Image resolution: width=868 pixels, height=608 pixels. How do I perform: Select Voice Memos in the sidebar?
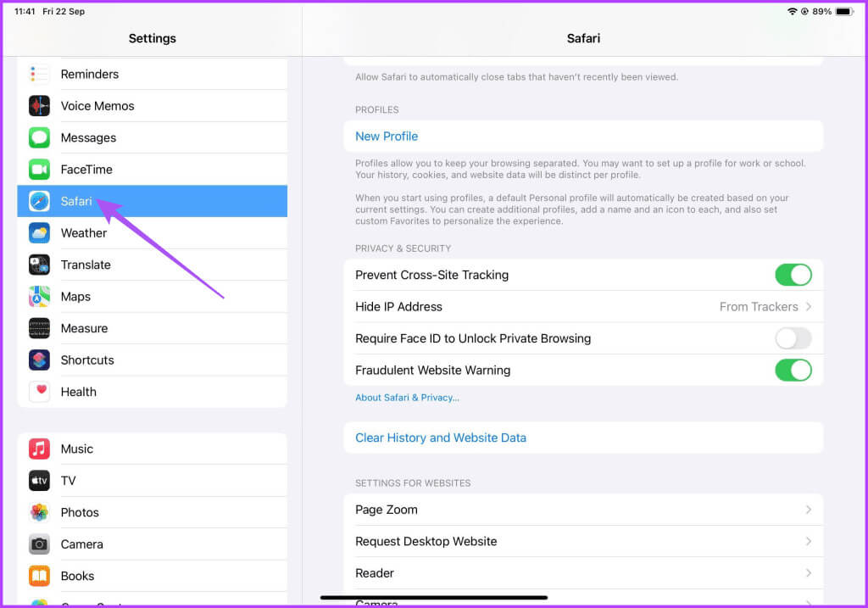(x=153, y=106)
